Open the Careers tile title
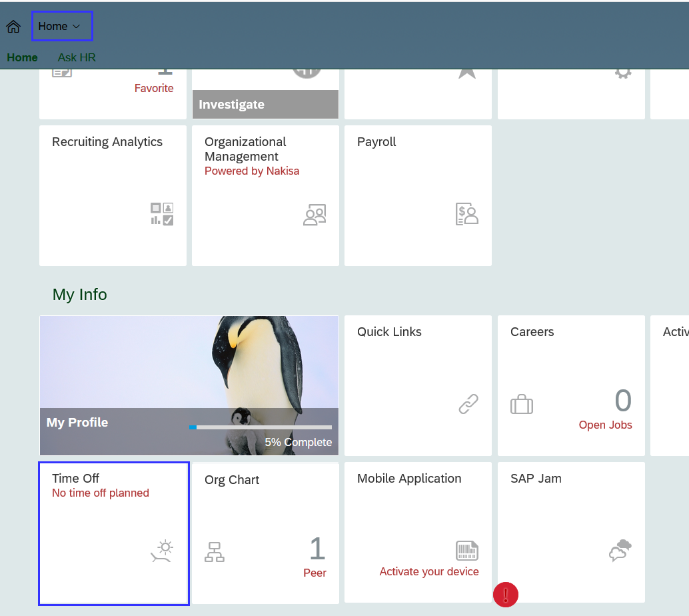Viewport: 689px width, 616px height. 532,331
